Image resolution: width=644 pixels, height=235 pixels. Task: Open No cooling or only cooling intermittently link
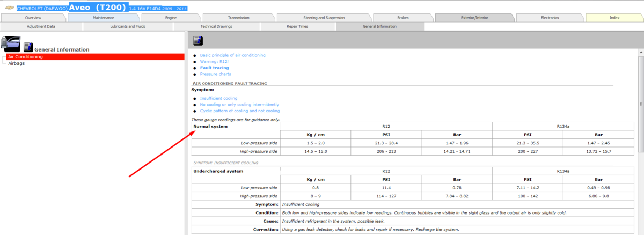239,104
